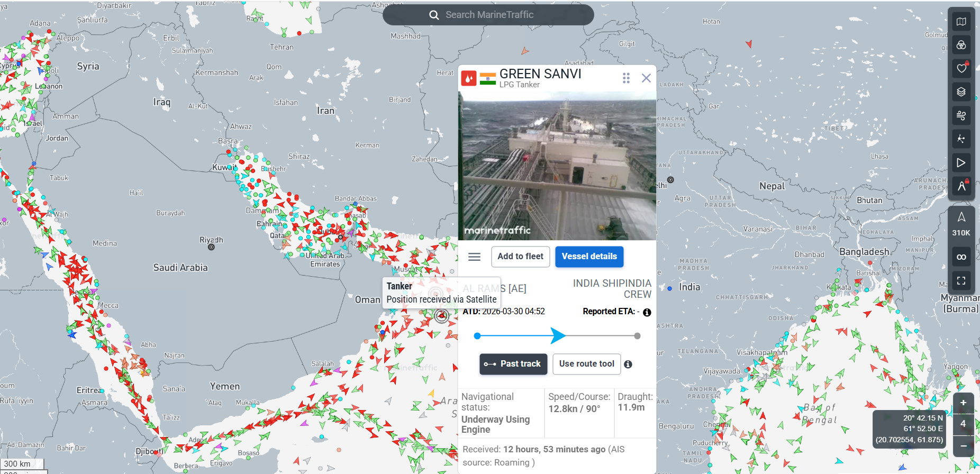Toggle the density/network map icon
The width and height of the screenshot is (980, 474).
click(961, 139)
